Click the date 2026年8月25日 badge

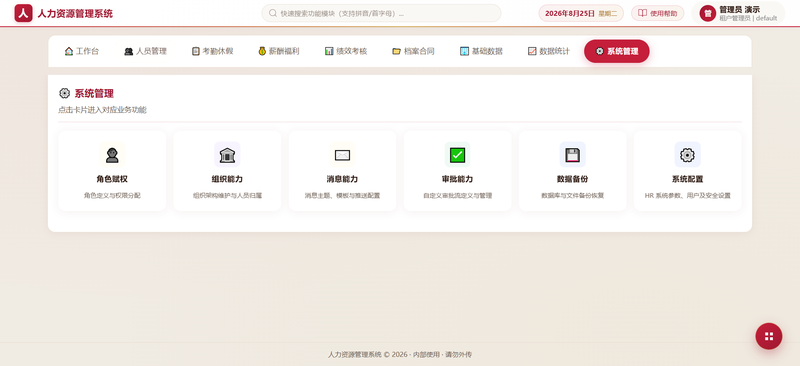pyautogui.click(x=581, y=13)
